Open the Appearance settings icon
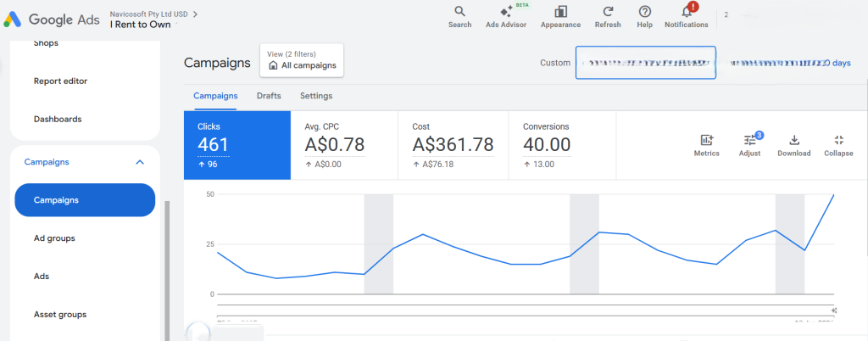 [x=560, y=12]
